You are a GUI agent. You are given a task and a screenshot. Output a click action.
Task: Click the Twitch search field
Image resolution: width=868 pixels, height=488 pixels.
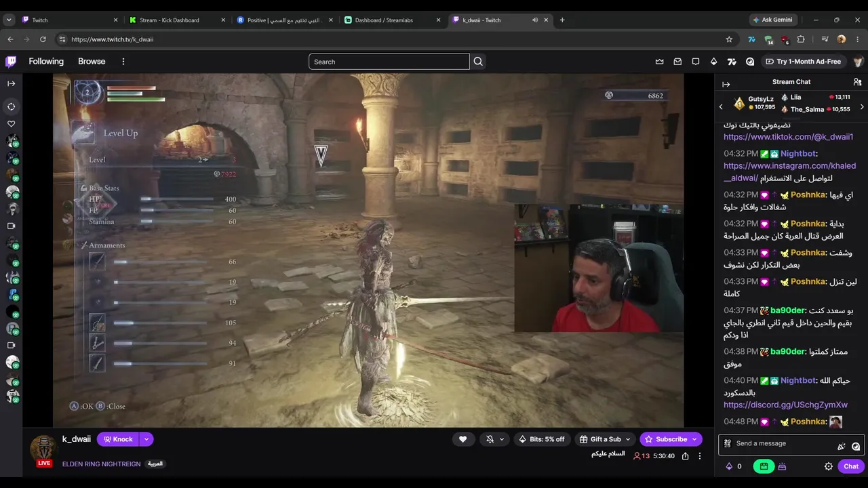(389, 62)
